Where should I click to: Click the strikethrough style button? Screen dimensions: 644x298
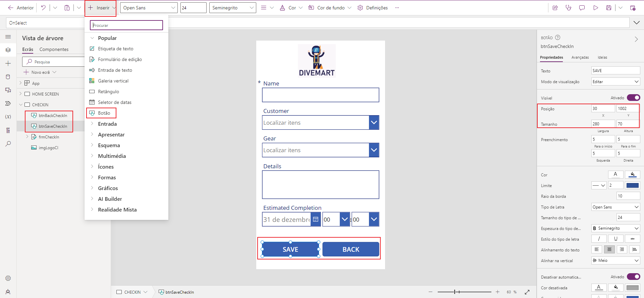click(632, 239)
